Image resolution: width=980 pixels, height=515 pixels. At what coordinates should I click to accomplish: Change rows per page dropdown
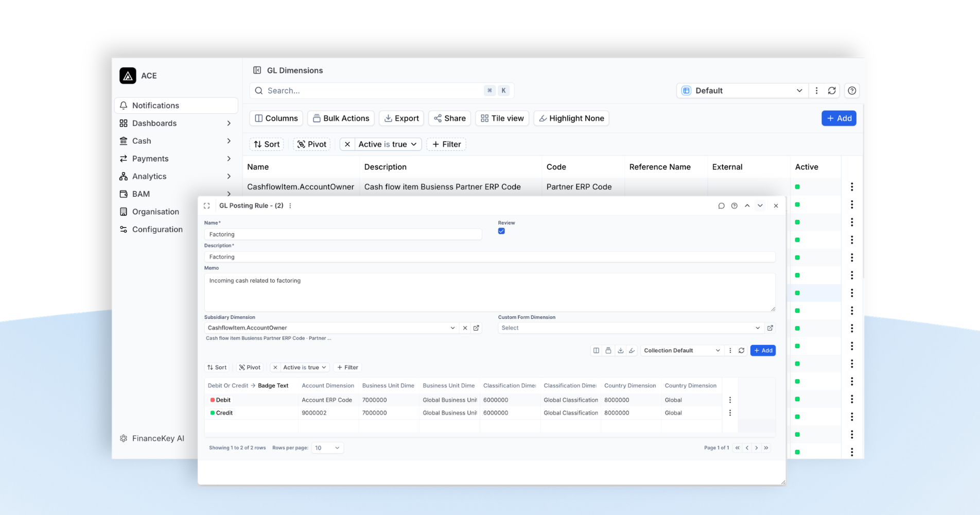[x=327, y=448]
